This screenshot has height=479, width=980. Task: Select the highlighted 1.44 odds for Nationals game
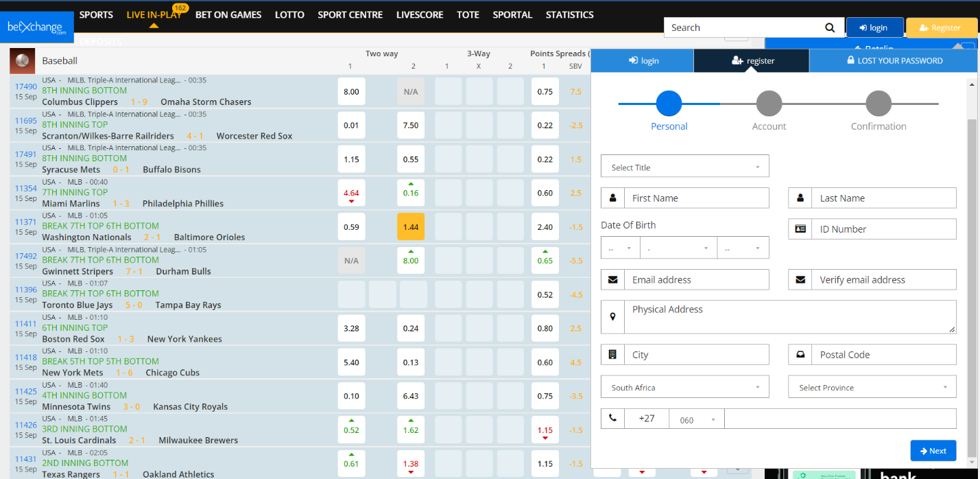410,227
